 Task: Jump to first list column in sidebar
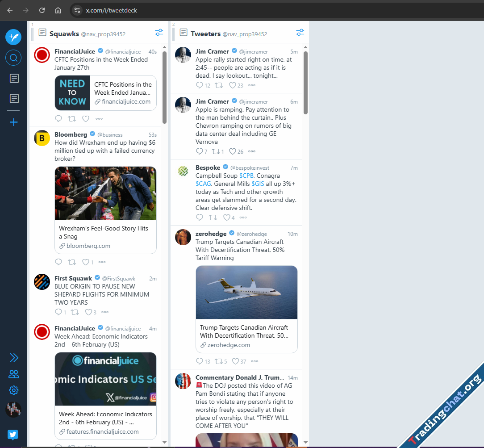pos(14,79)
